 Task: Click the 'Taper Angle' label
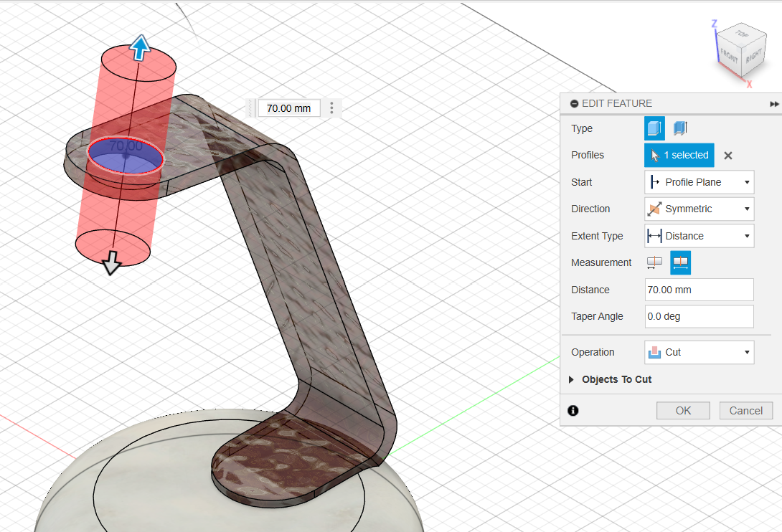point(597,317)
